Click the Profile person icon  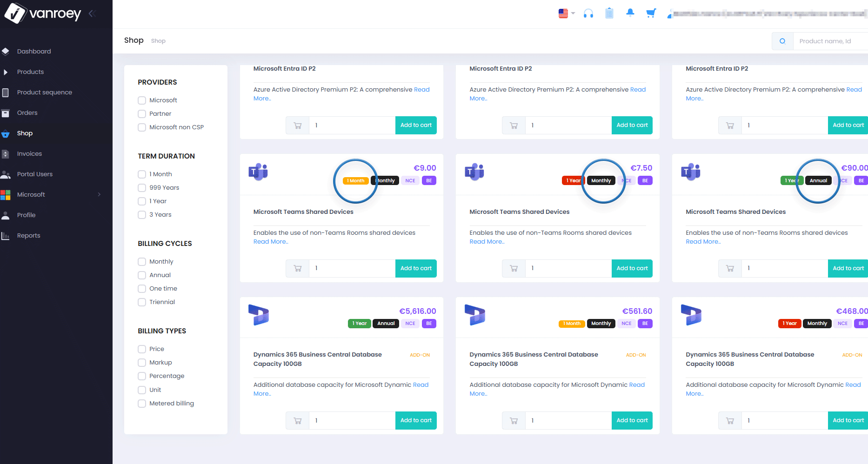[x=6, y=215]
